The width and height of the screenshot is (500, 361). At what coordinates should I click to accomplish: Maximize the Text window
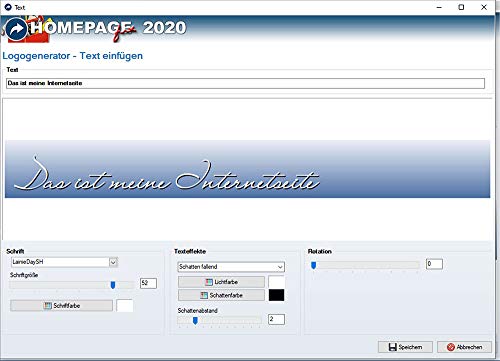click(x=461, y=7)
